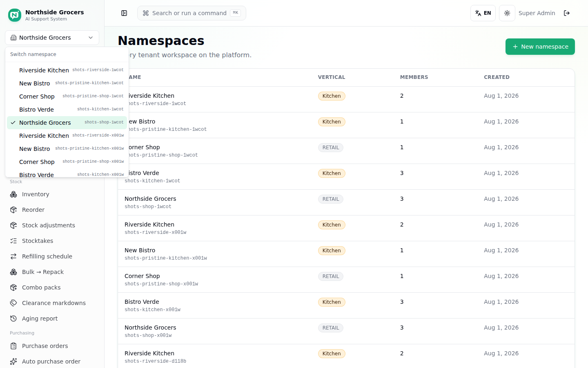The height and width of the screenshot is (368, 588).
Task: Click Kitchen badge in shots-kitchen-x001w row
Action: 332,302
